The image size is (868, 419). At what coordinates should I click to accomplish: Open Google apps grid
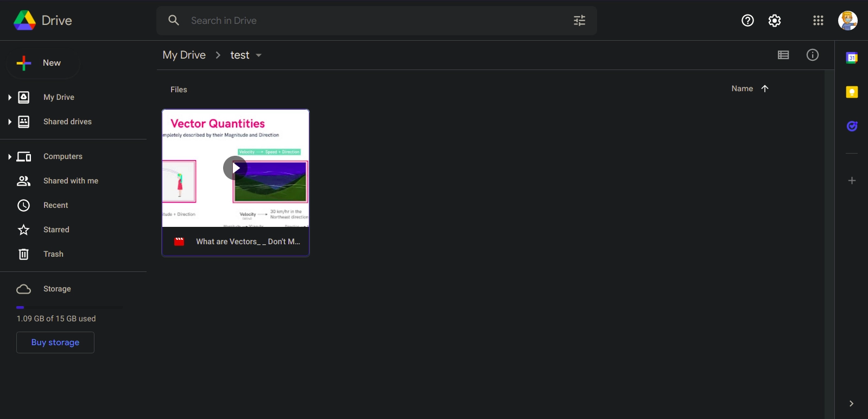click(818, 21)
